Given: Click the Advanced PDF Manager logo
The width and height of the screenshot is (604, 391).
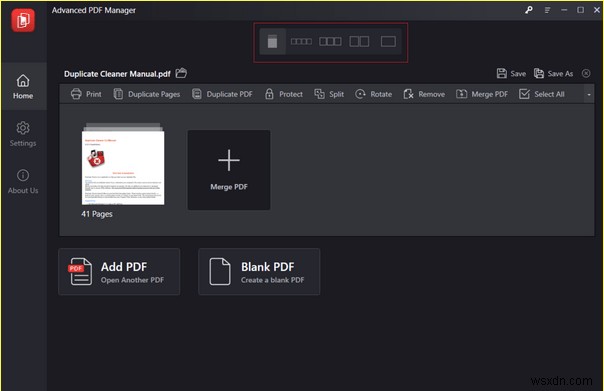Looking at the screenshot, I should coord(23,20).
